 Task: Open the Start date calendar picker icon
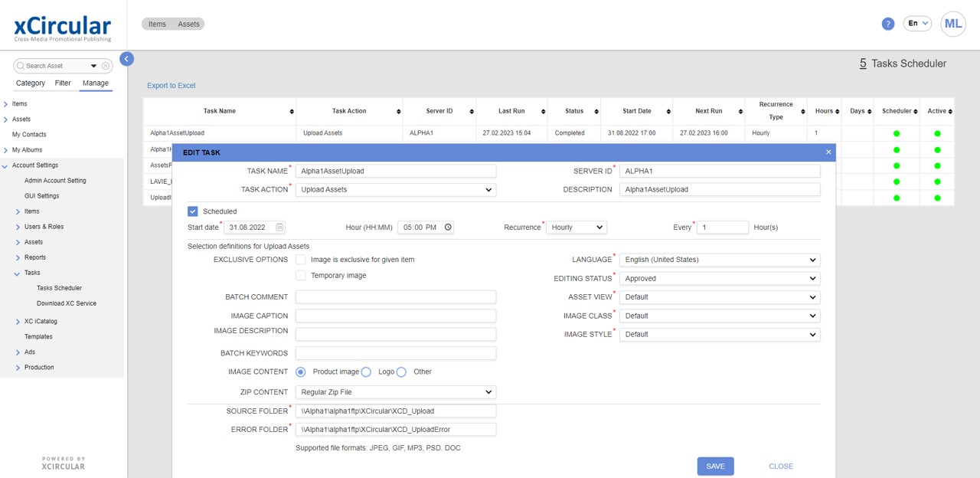point(279,228)
